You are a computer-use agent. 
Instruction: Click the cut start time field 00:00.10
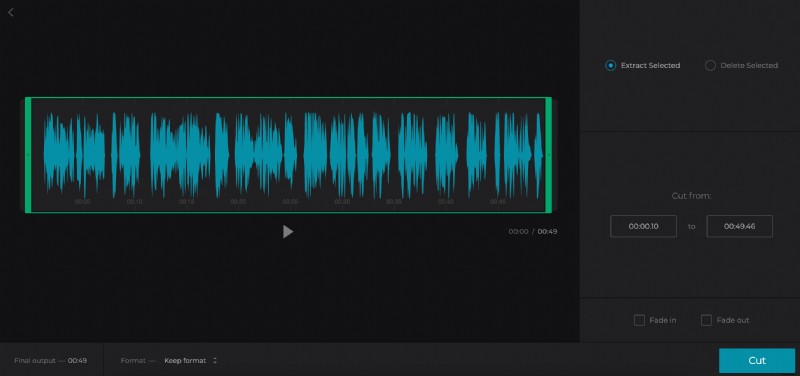pyautogui.click(x=643, y=227)
